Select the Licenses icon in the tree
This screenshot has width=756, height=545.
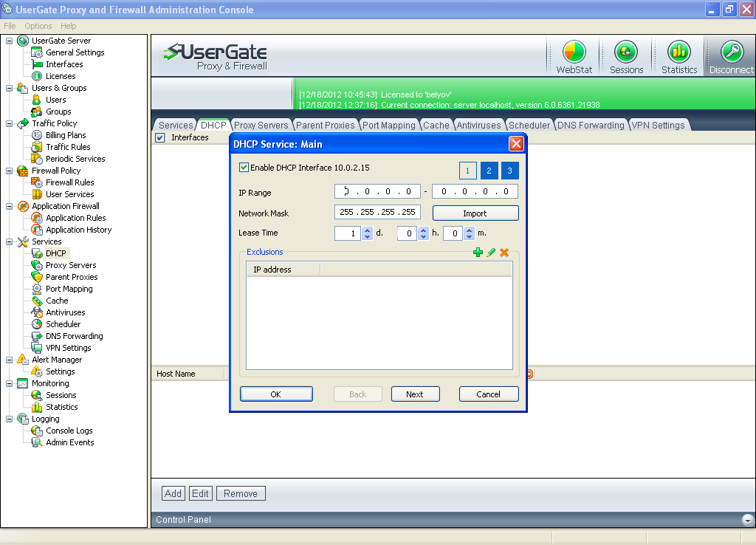click(37, 76)
